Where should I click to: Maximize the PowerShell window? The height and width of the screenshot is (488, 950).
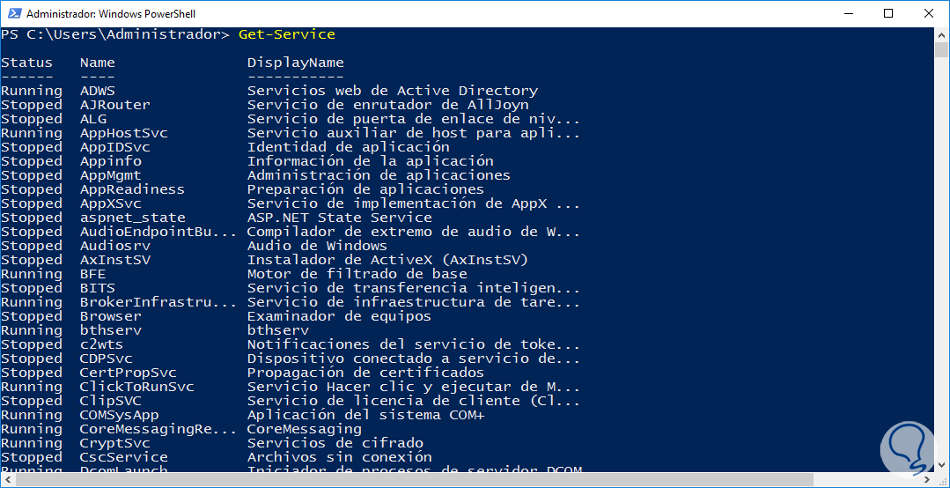coord(888,14)
